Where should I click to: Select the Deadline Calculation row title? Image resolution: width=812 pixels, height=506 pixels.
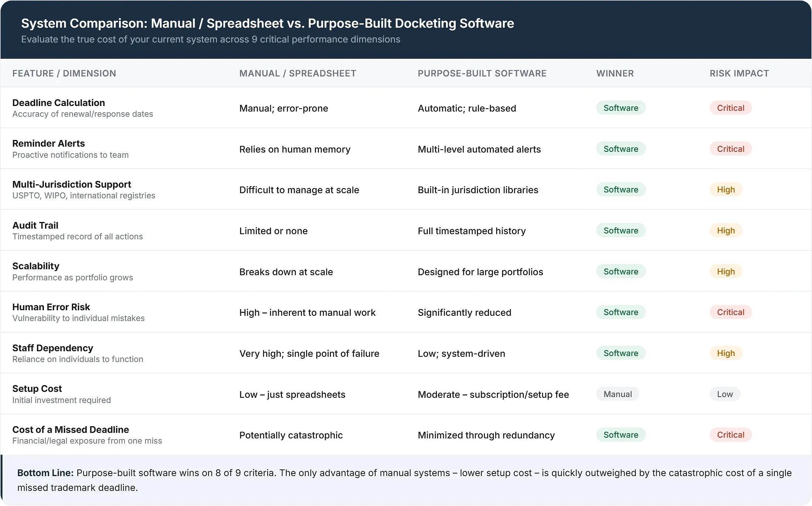click(59, 103)
